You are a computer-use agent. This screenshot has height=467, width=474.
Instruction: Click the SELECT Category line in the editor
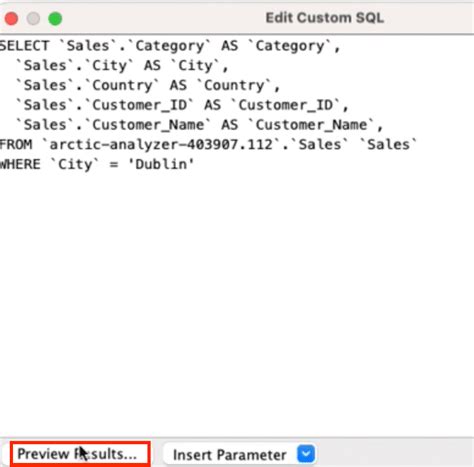coord(170,46)
